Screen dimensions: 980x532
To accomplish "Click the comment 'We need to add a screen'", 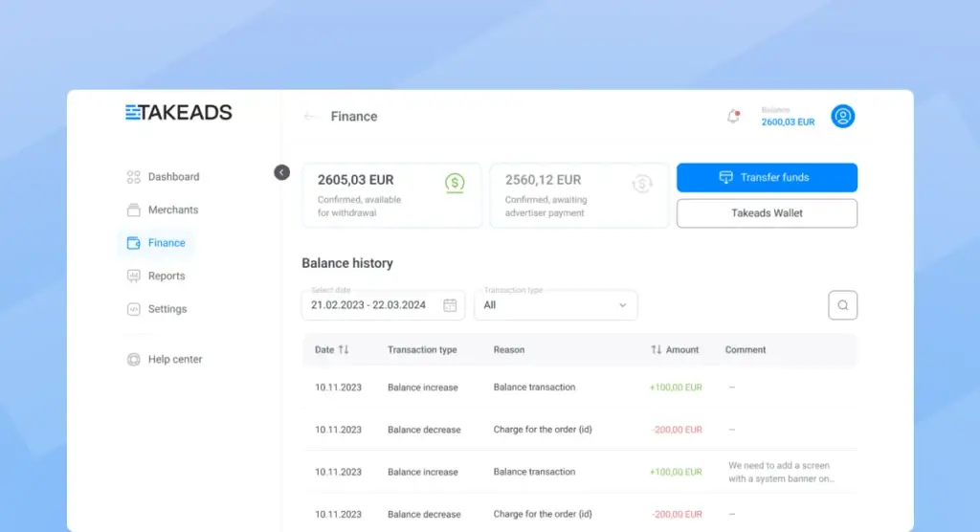I will pos(781,472).
